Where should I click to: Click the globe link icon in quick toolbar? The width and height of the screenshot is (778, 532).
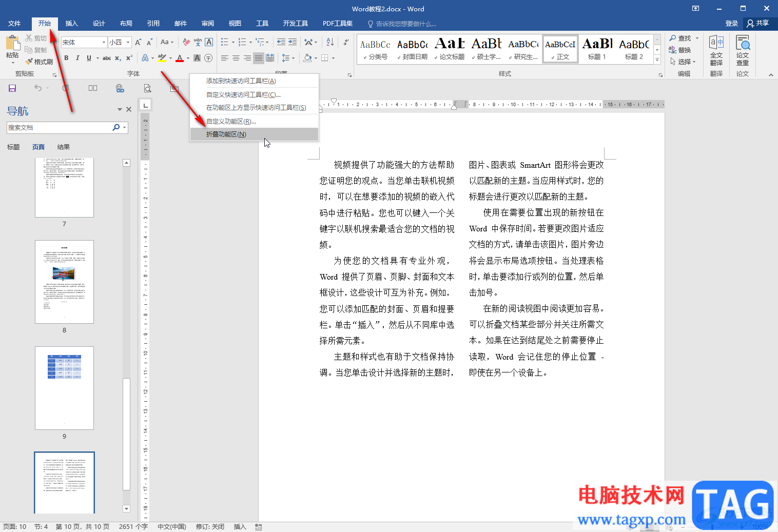pyautogui.click(x=120, y=88)
